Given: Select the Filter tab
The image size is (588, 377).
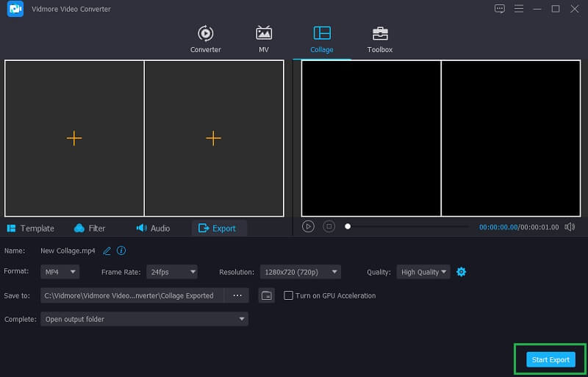Looking at the screenshot, I should click(x=90, y=229).
